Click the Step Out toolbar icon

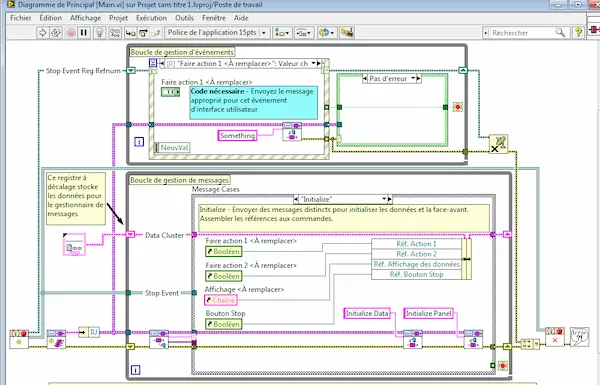click(x=156, y=33)
